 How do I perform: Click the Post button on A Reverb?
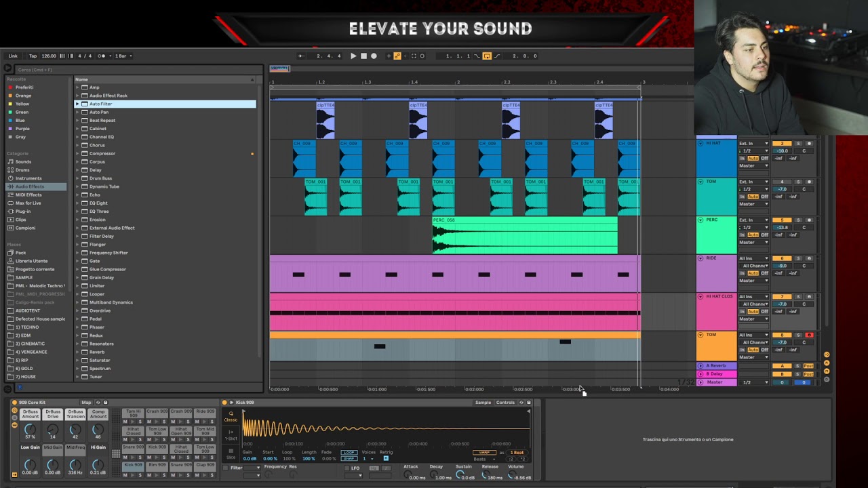point(808,366)
